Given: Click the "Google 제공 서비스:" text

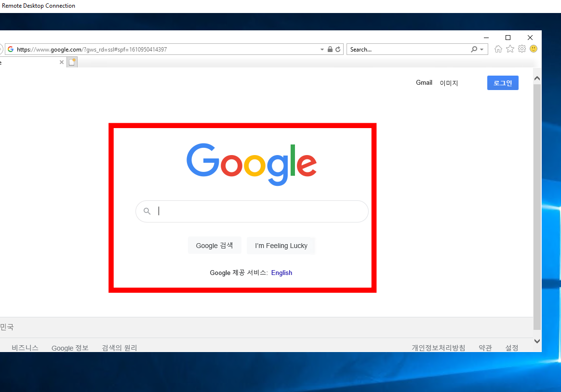Looking at the screenshot, I should click(x=239, y=273).
